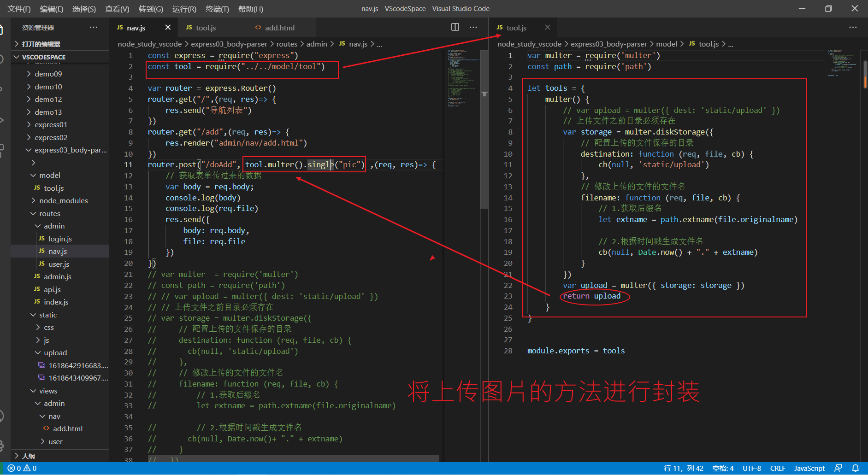The width and height of the screenshot is (868, 475).
Task: Click feedback icon in status bar
Action: (838, 468)
